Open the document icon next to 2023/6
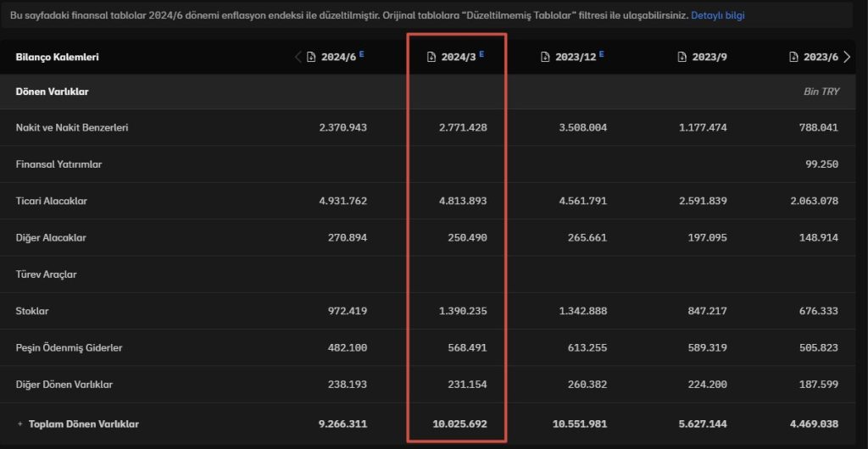 [x=793, y=58]
